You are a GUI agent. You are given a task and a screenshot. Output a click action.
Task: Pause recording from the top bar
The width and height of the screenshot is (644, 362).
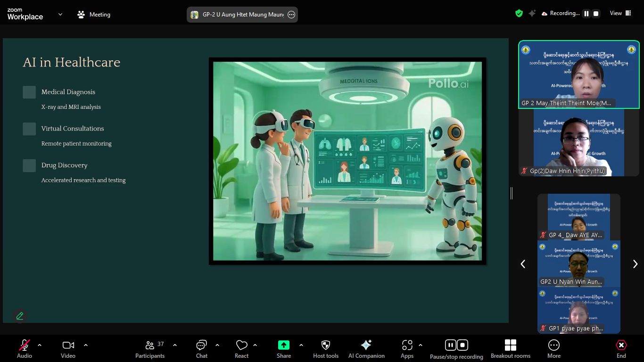click(x=586, y=14)
